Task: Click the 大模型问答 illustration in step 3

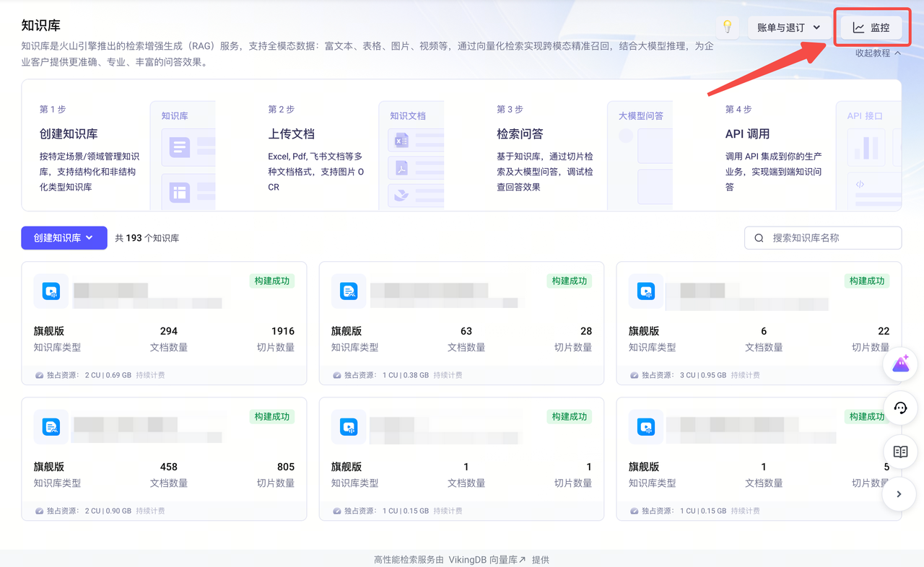Action: point(640,156)
